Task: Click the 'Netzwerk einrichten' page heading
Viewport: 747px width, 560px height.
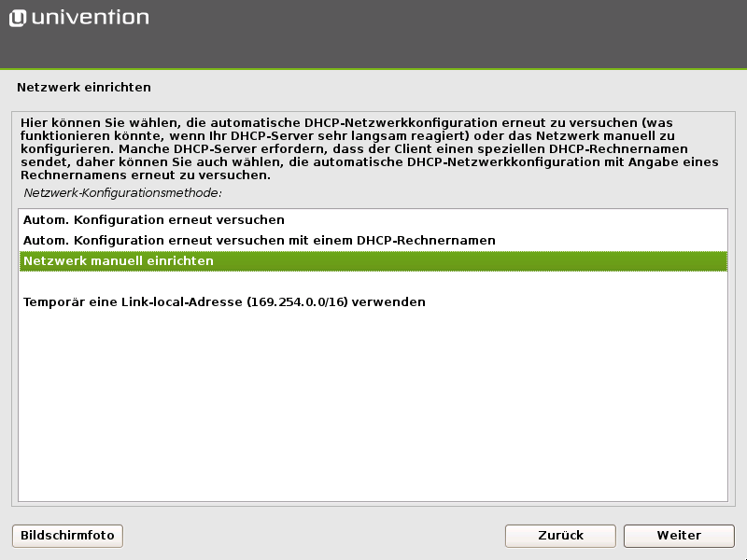Action: [84, 88]
